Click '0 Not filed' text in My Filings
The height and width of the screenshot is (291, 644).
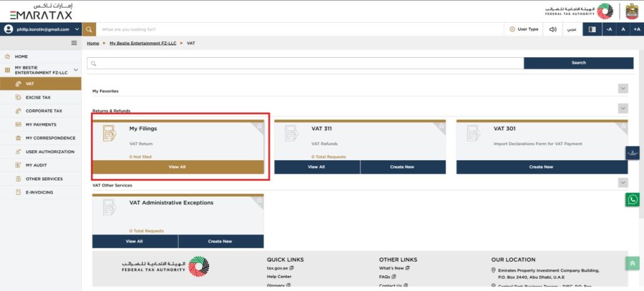(141, 156)
